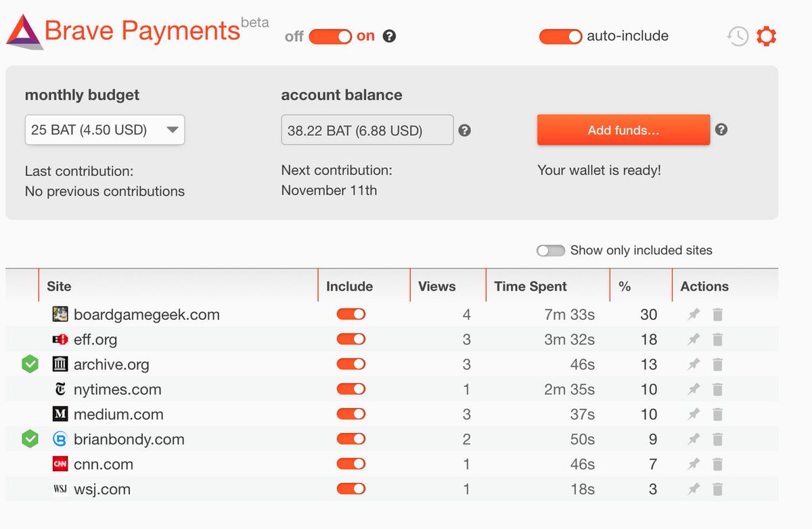Pin brianbondy.com site
Image resolution: width=812 pixels, height=529 pixels.
pos(694,439)
